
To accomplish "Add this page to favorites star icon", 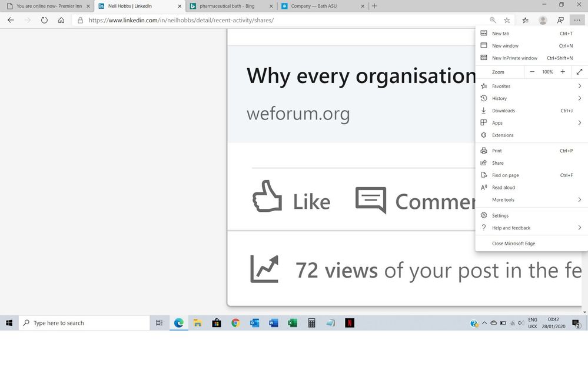I will [507, 20].
